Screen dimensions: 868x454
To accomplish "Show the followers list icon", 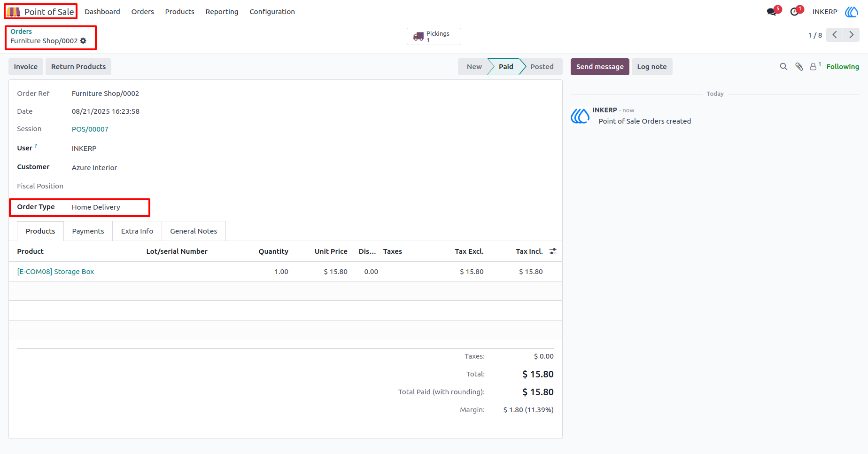I will 815,67.
